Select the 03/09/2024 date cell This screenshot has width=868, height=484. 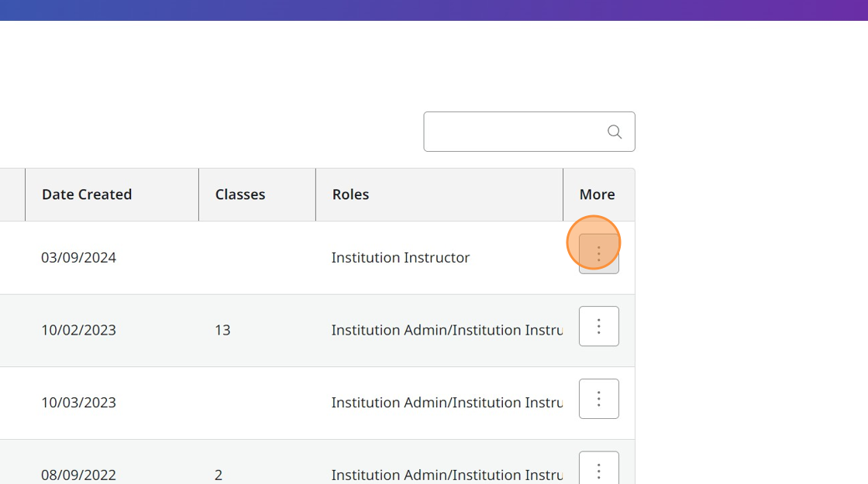coord(78,258)
